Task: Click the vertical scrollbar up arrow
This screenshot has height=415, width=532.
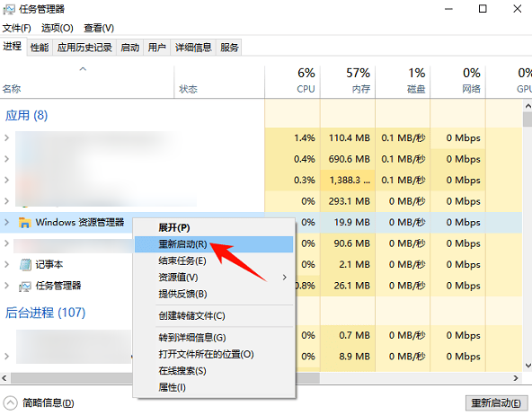Action: click(x=528, y=106)
